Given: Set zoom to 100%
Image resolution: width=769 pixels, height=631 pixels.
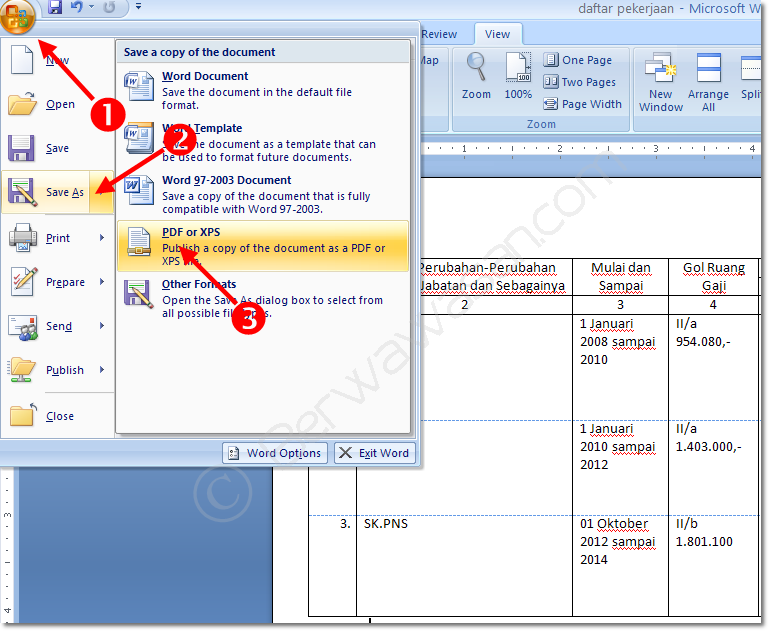Looking at the screenshot, I should coord(518,76).
